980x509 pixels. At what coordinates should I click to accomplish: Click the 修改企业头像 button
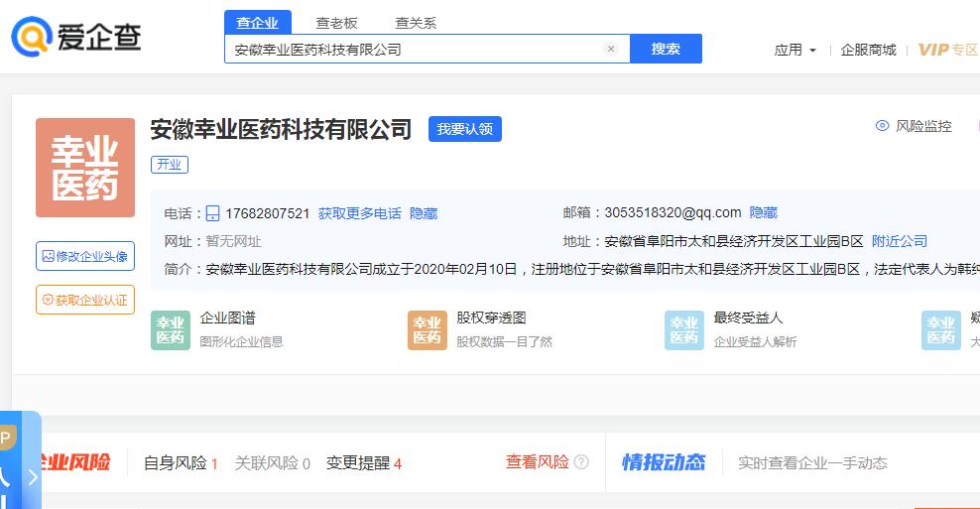click(85, 256)
